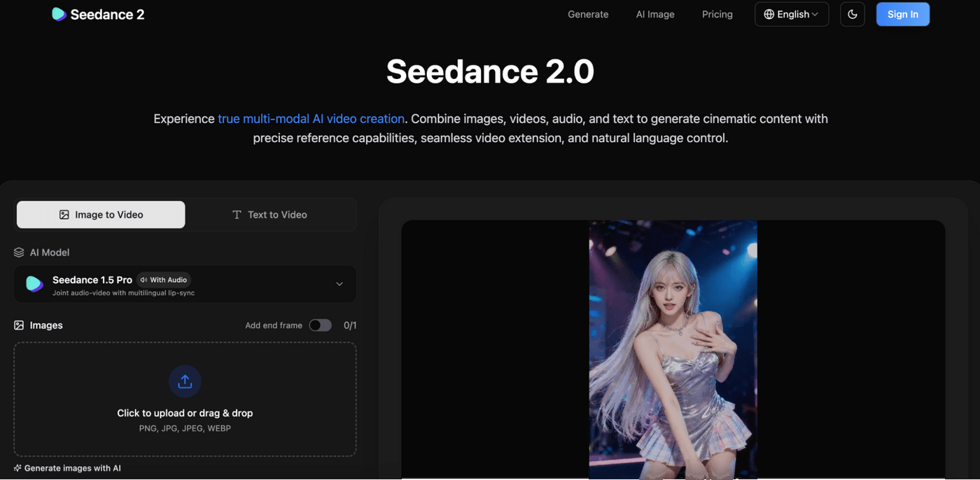The width and height of the screenshot is (980, 480).
Task: Enable the Add end frame toggle
Action: pos(320,325)
